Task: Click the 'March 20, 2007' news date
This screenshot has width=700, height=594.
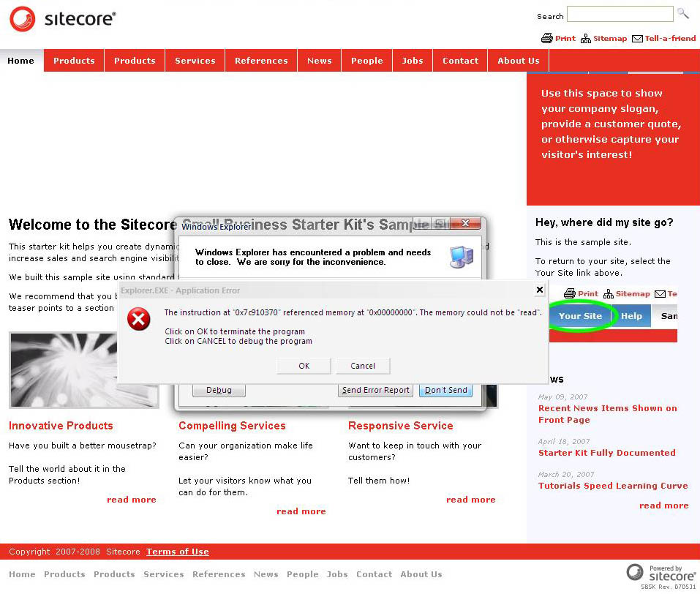Action: tap(566, 474)
